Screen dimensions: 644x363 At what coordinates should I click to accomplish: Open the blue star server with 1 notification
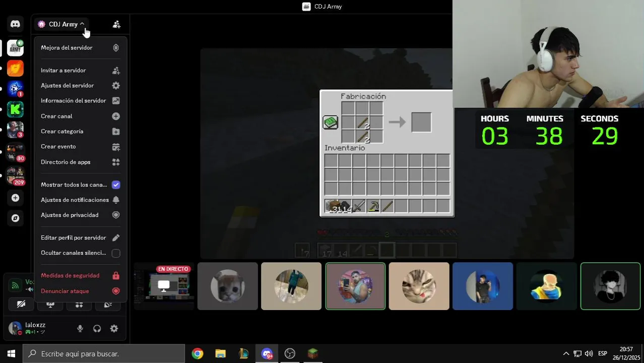pos(15,89)
